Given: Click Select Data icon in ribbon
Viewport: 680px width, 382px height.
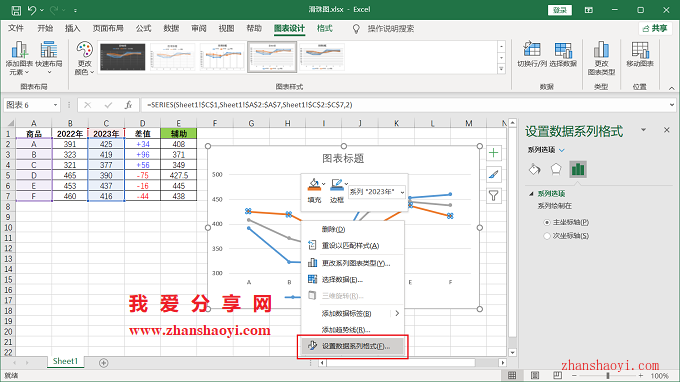Looking at the screenshot, I should (563, 55).
